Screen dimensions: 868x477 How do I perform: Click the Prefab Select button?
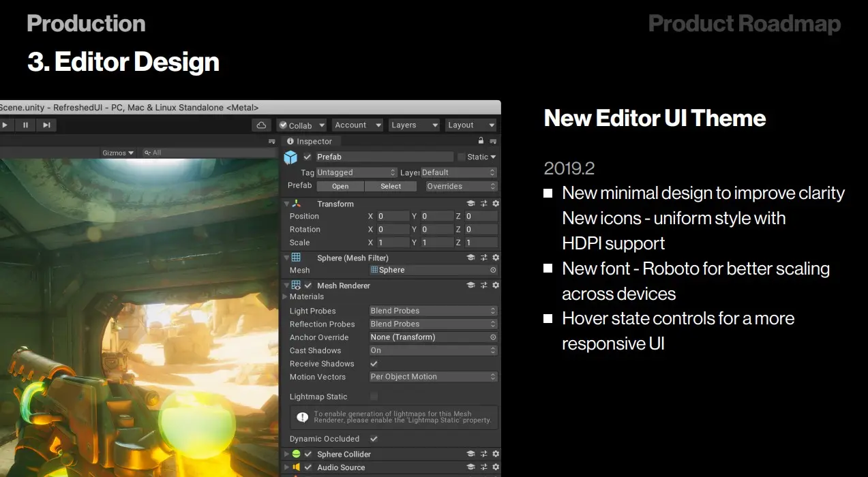[391, 186]
